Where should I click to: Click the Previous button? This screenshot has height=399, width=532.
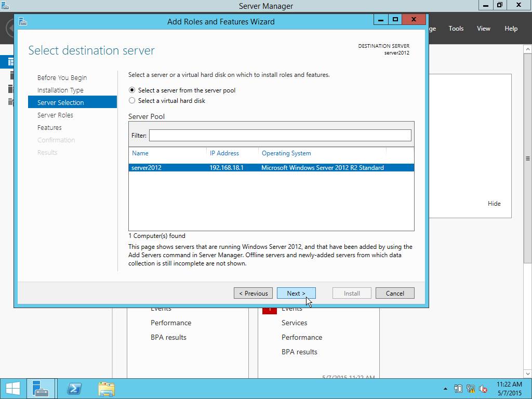coord(253,293)
